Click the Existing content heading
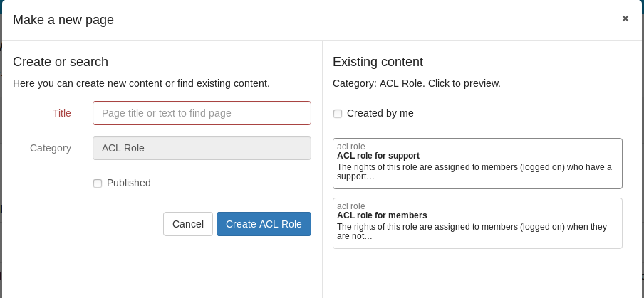The image size is (644, 298). point(378,62)
